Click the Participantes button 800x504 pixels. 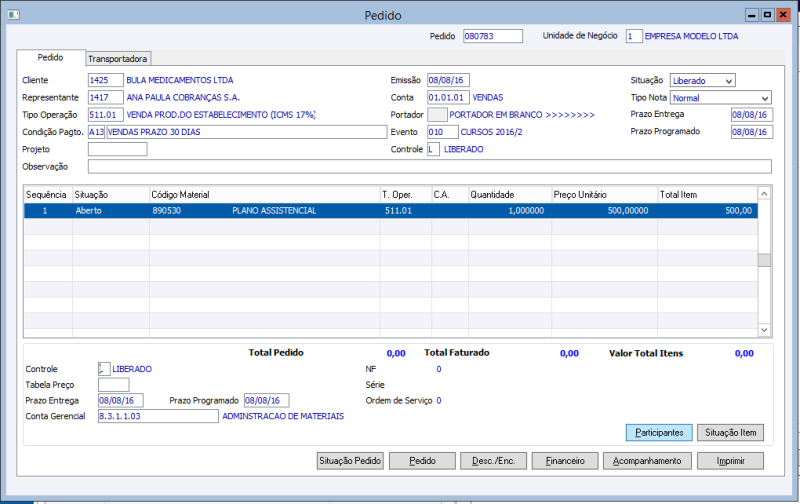pyautogui.click(x=659, y=433)
